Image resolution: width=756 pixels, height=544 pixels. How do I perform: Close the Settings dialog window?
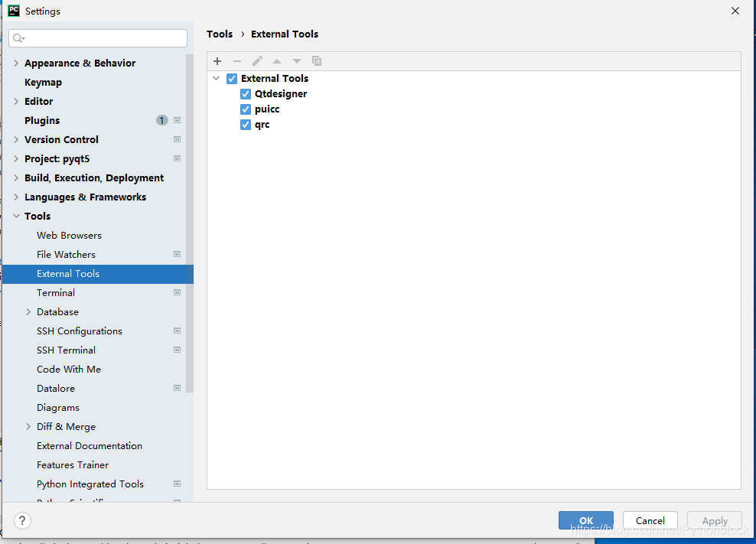point(735,11)
